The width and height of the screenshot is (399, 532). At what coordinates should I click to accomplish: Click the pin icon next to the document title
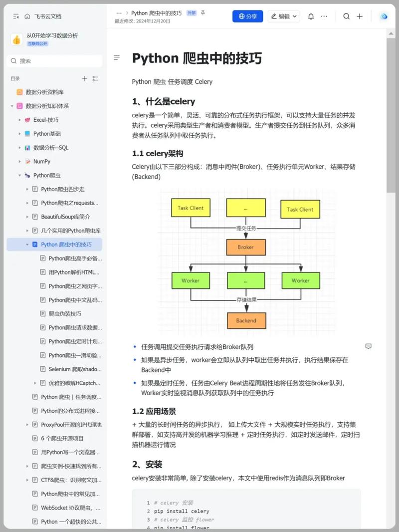[202, 12]
